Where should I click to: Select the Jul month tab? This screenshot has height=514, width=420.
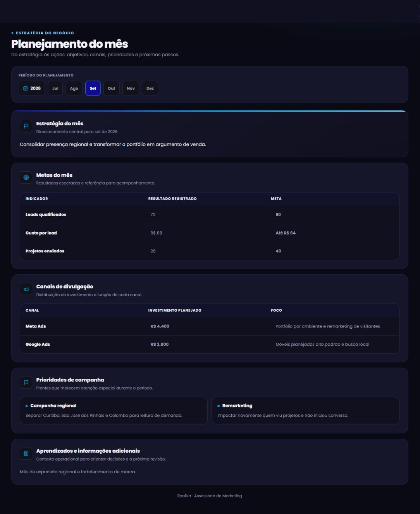click(55, 88)
